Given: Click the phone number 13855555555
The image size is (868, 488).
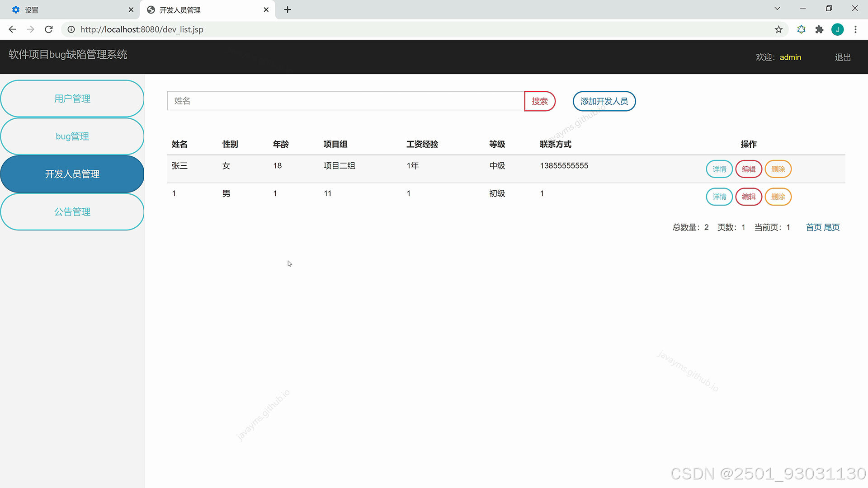Looking at the screenshot, I should 564,166.
